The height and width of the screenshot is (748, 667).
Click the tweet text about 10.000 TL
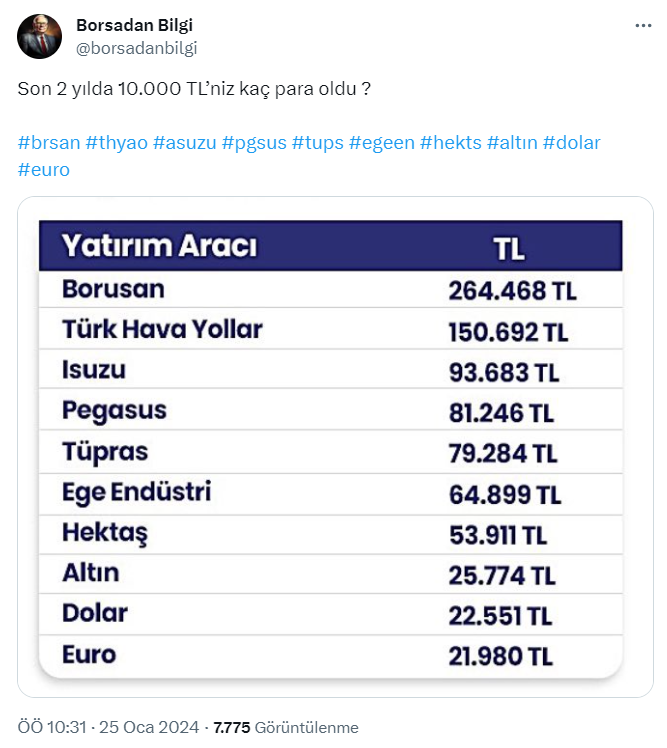pos(195,89)
